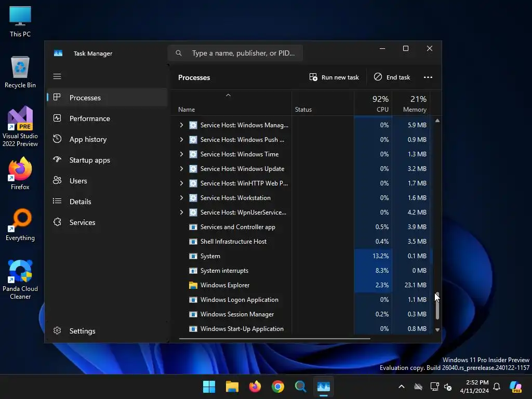The image size is (532, 399).
Task: Open the three-dots more options menu
Action: point(428,77)
